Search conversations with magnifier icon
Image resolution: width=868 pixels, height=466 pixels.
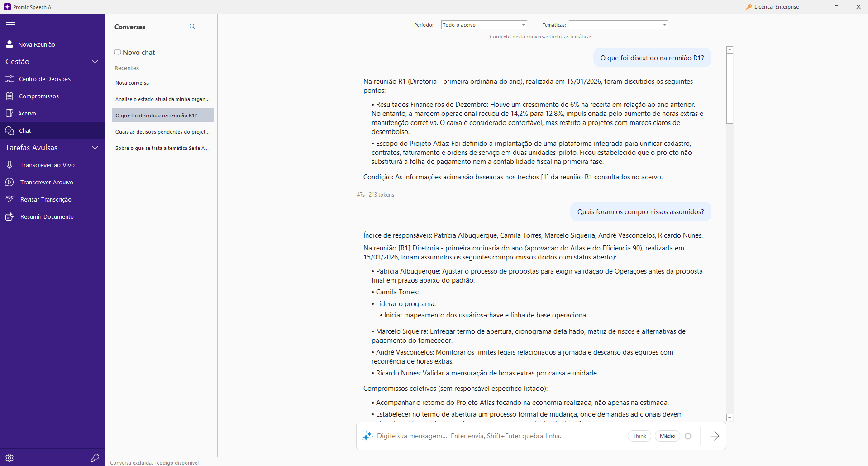pos(192,27)
